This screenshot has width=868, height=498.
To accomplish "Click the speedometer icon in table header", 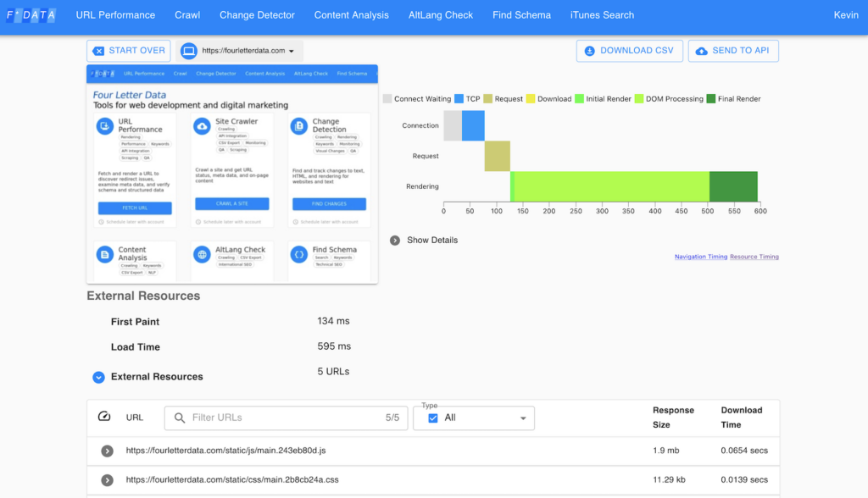I will pos(104,417).
